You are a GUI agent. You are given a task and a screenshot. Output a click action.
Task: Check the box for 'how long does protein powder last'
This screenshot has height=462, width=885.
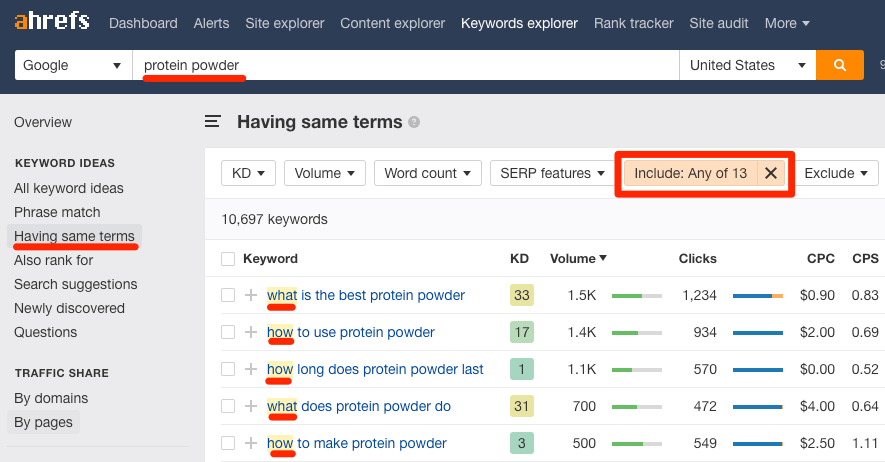tap(228, 369)
